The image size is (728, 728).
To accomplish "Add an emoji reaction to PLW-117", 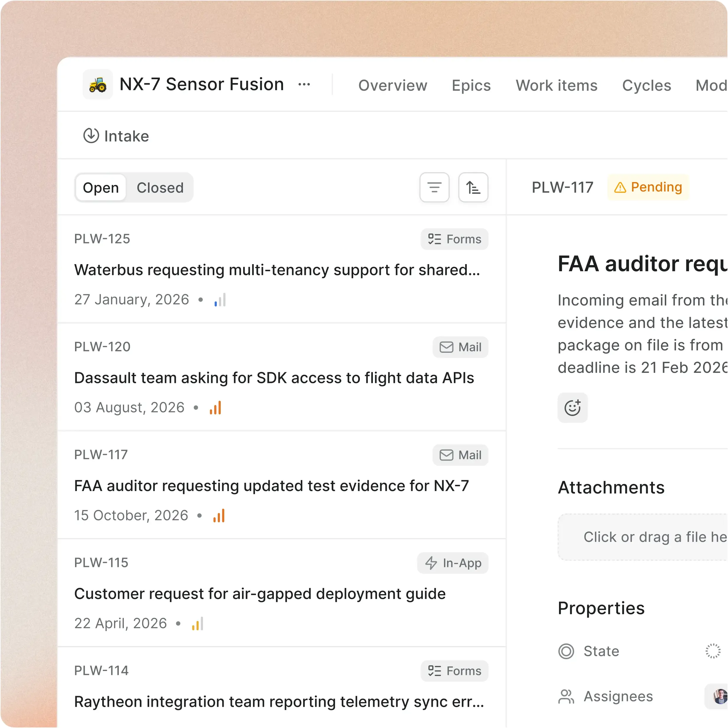I will [572, 407].
